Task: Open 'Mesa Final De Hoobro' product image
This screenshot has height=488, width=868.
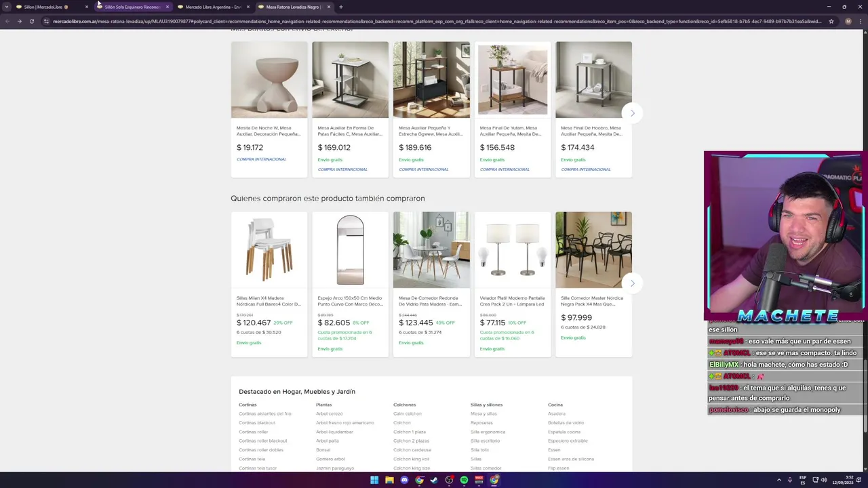Action: pyautogui.click(x=593, y=80)
